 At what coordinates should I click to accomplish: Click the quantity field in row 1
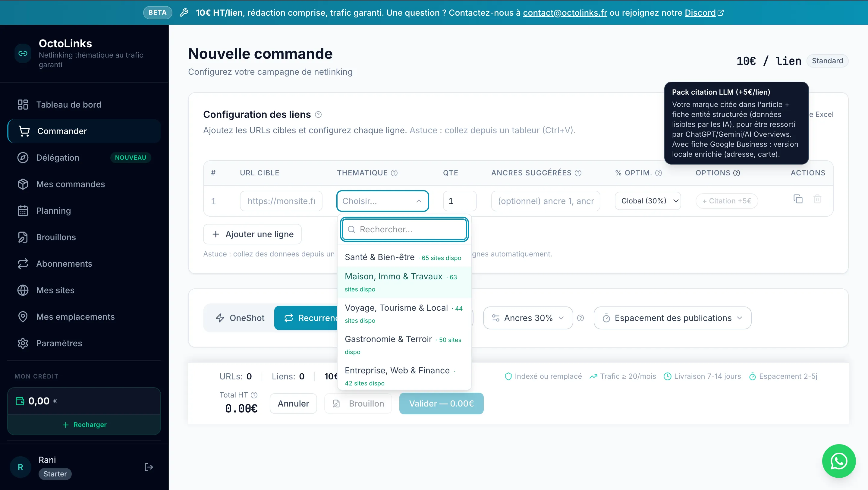(x=460, y=201)
